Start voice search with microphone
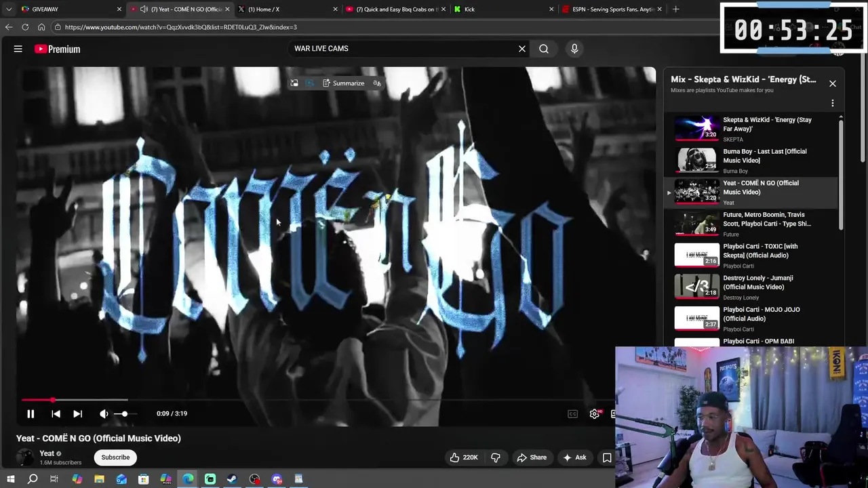This screenshot has width=868, height=488. coord(574,49)
